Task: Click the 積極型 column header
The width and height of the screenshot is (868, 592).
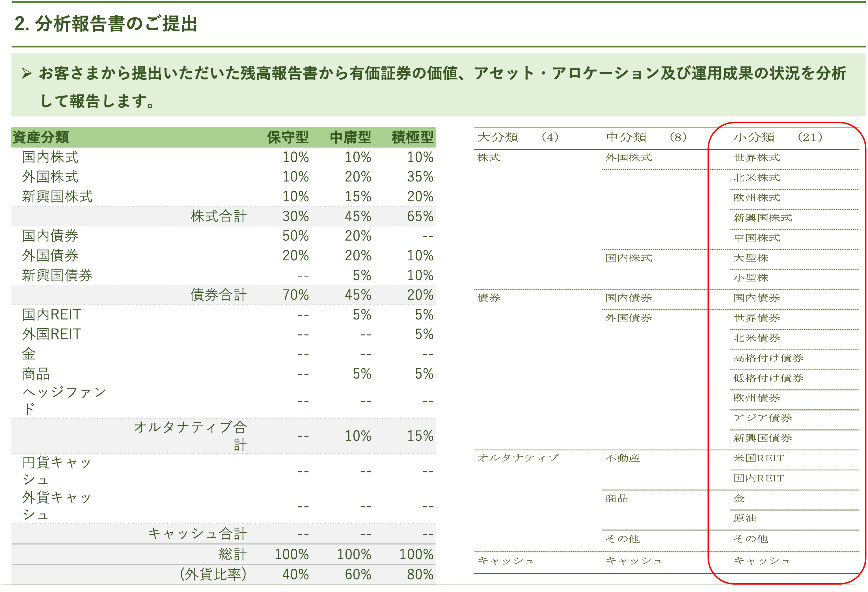Action: coord(412,137)
